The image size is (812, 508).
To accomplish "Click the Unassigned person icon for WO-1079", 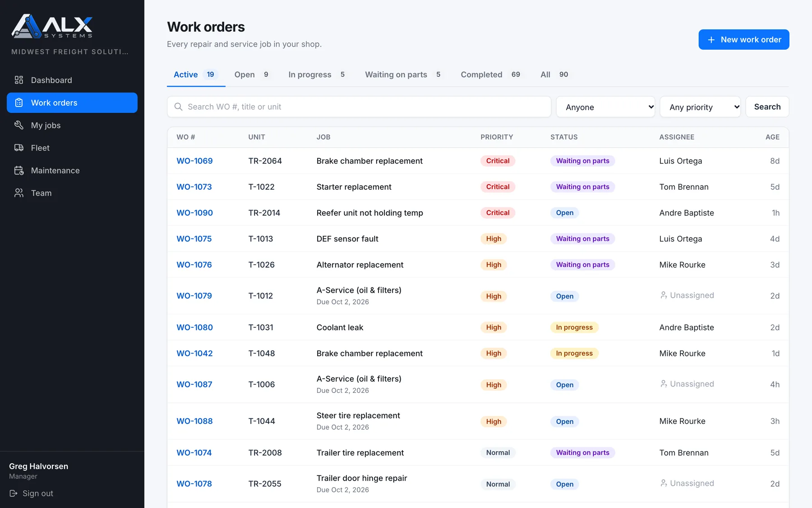I will point(664,295).
